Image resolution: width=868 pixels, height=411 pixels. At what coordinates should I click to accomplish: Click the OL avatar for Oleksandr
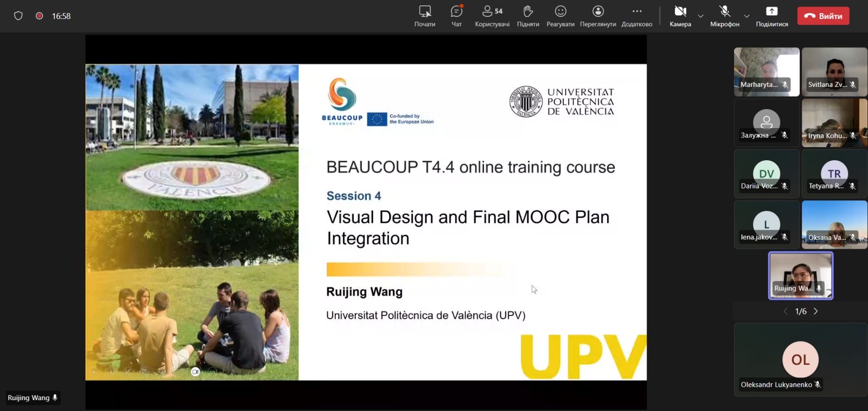(x=801, y=359)
